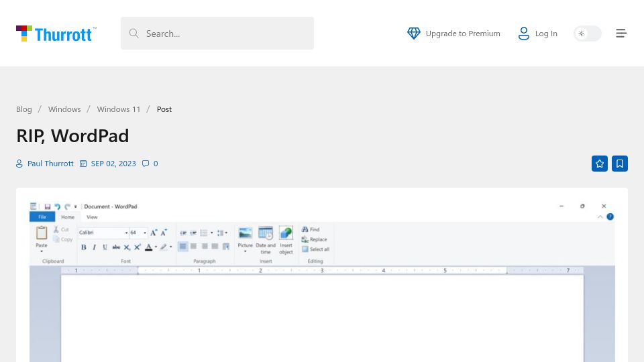Screen dimensions: 644x362
Task: Click Shrink font icon
Action: click(x=164, y=233)
